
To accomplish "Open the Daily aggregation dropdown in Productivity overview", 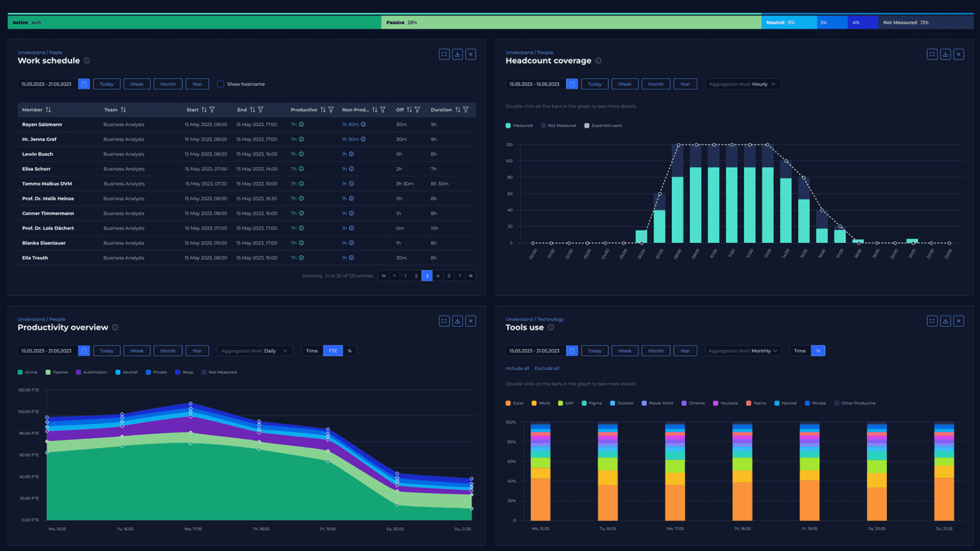I will pyautogui.click(x=255, y=350).
